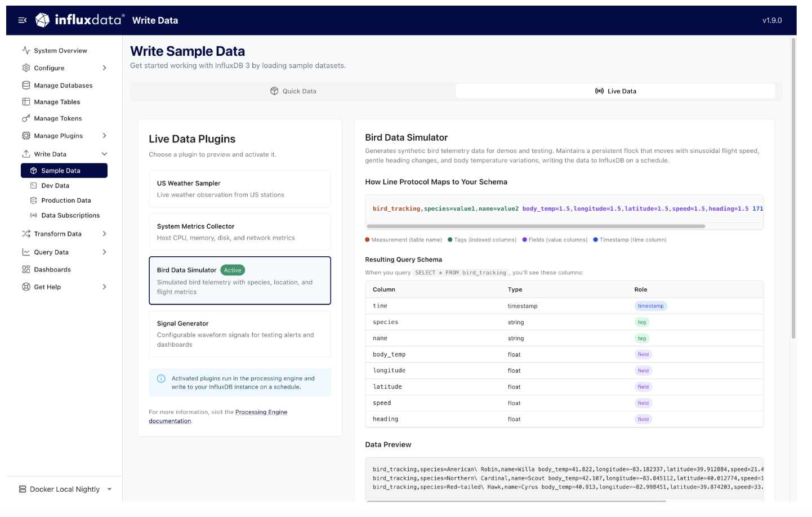Click the Write Data upload icon
The image size is (812, 517).
26,154
